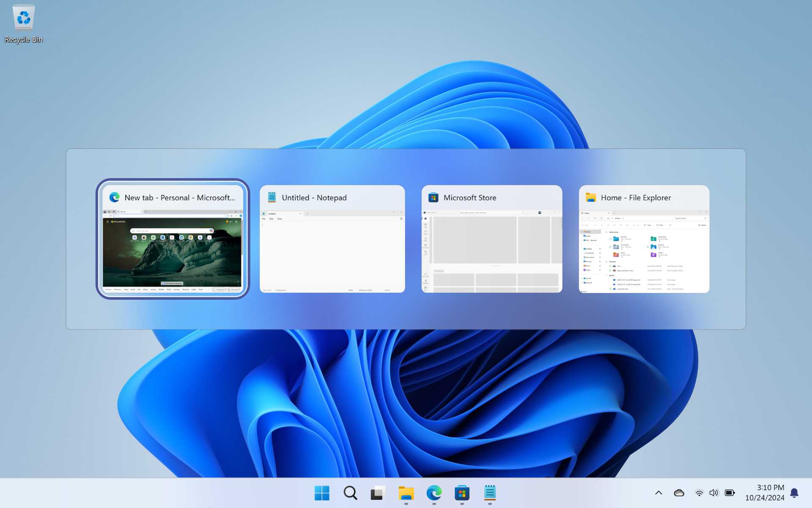Click the Notepad taskbar icon
Viewport: 812px width, 508px height.
click(x=490, y=493)
